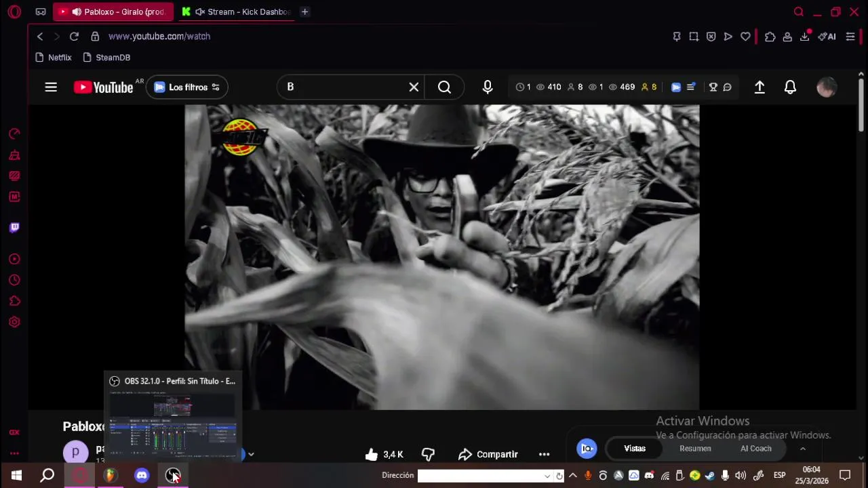Unmute the Kick Dashboard tab audio
The height and width of the screenshot is (488, 868).
(200, 12)
